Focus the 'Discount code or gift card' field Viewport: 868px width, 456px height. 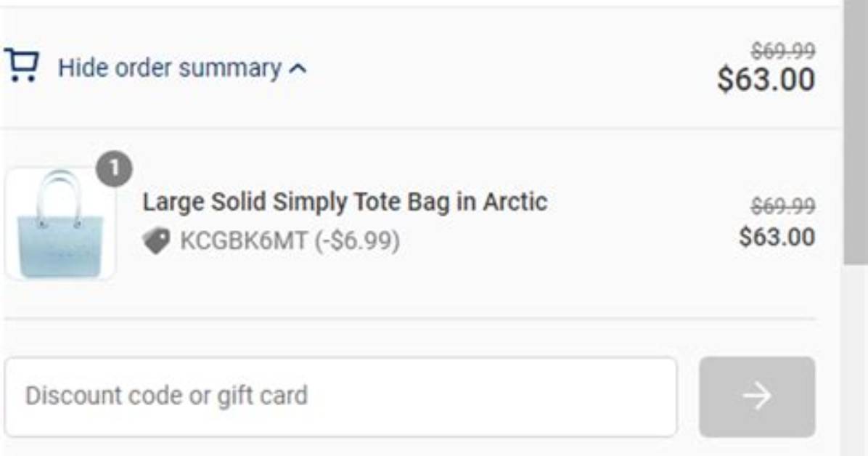pos(340,396)
